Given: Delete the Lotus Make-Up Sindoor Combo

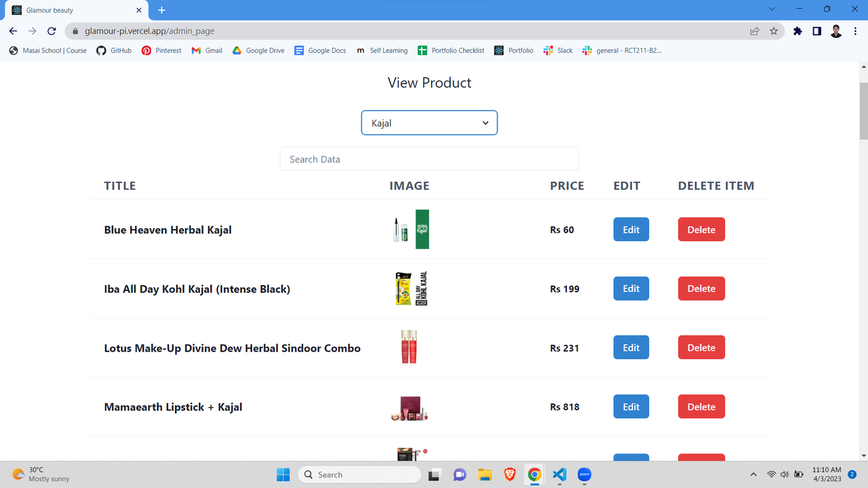Looking at the screenshot, I should click(701, 347).
